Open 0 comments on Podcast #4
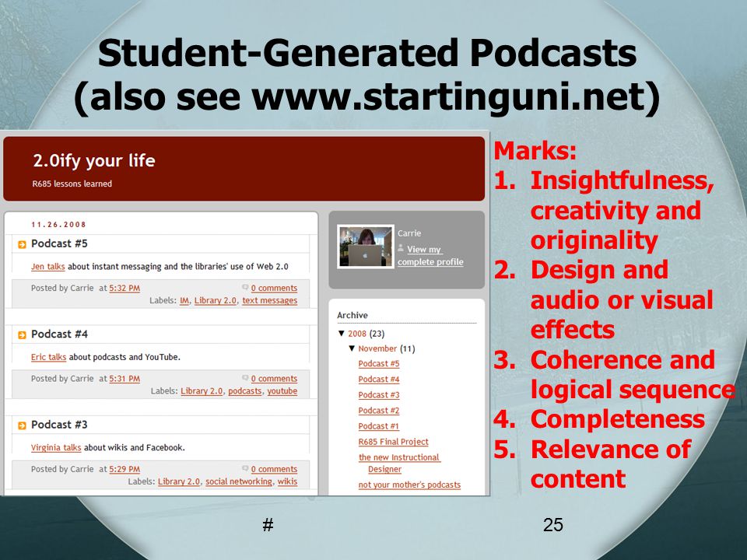This screenshot has width=747, height=560. 274,379
